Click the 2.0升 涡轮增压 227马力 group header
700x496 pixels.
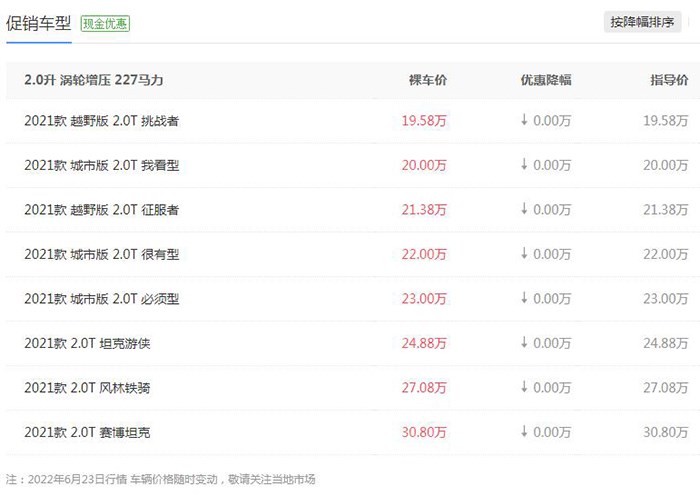coord(94,80)
